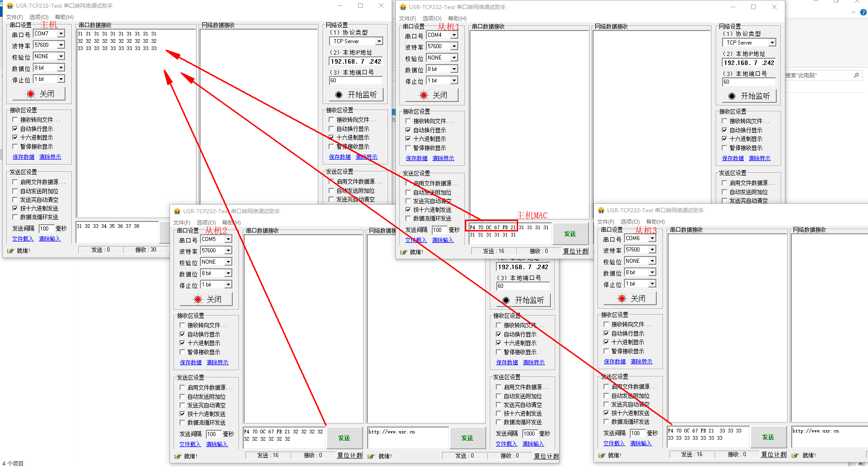Viewport: 868px width, 467px height.
Task: Click the 就绪 status icon in COM7 window
Action: [x=11, y=251]
